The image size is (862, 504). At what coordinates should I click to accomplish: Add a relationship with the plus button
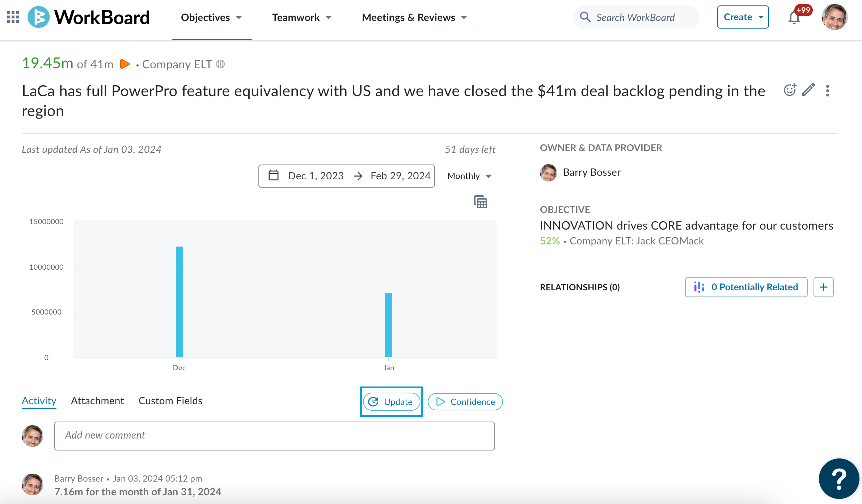point(824,287)
